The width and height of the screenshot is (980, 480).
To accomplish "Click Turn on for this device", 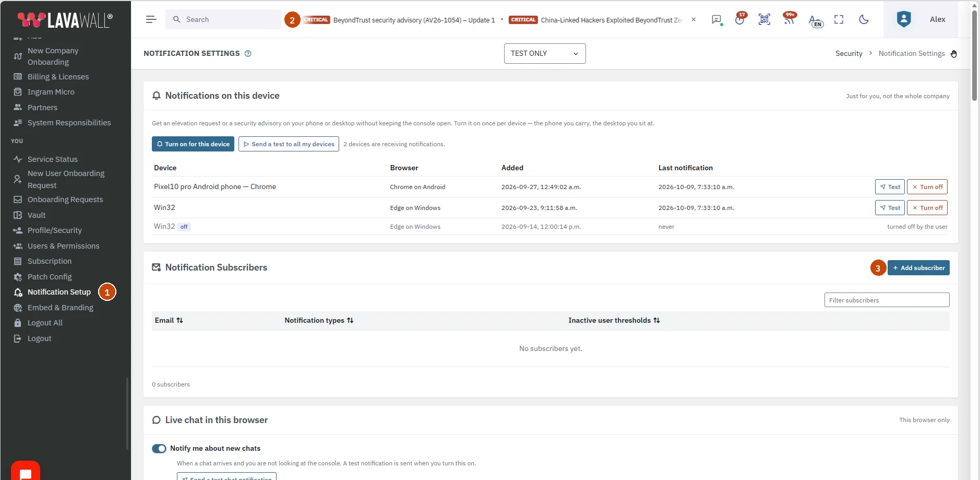I will point(193,144).
